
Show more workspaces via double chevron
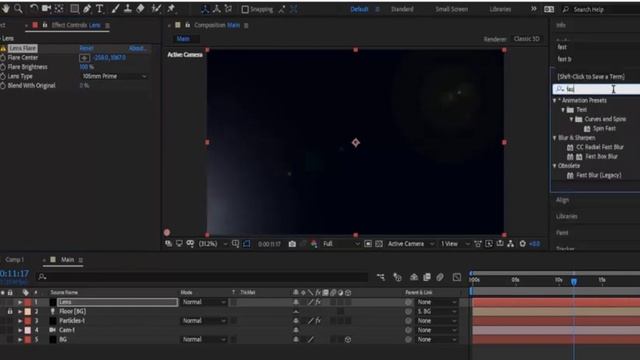pyautogui.click(x=533, y=9)
